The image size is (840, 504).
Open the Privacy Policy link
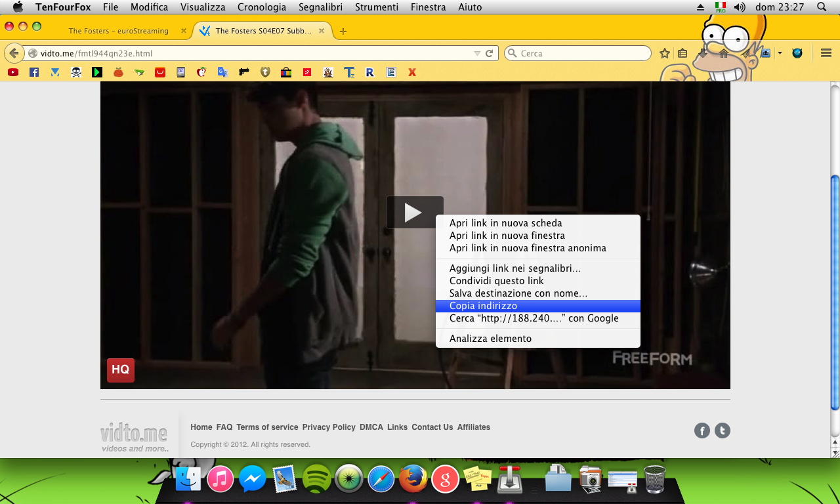click(x=329, y=427)
